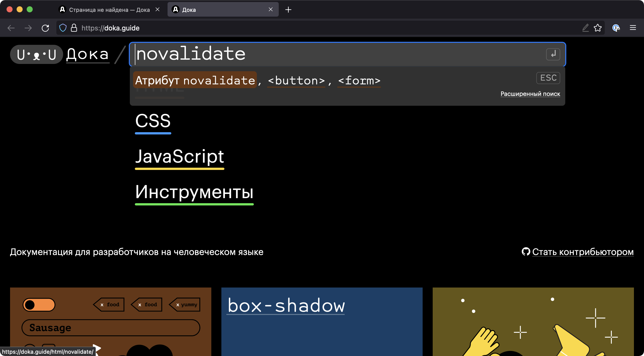
Task: Click the tracking protection shield icon
Action: (63, 28)
